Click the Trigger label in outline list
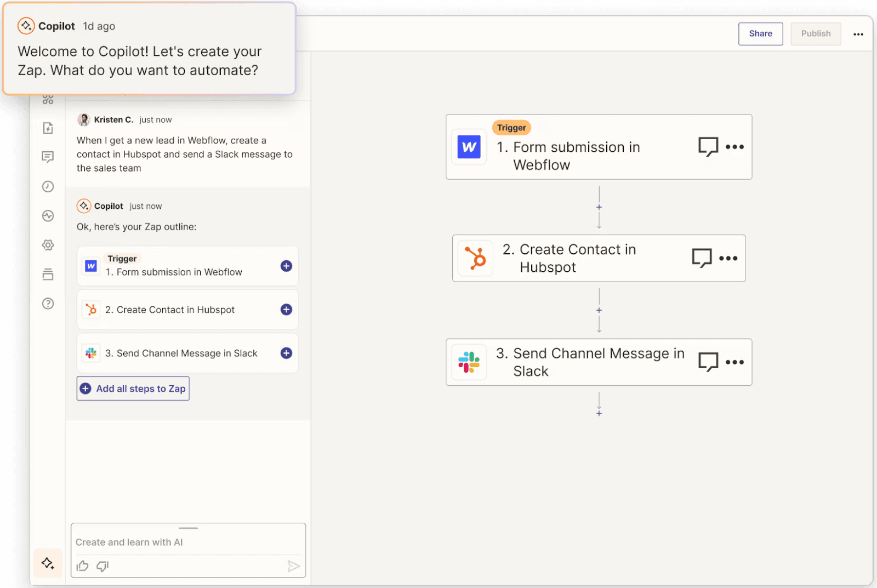The width and height of the screenshot is (877, 588). (122, 259)
